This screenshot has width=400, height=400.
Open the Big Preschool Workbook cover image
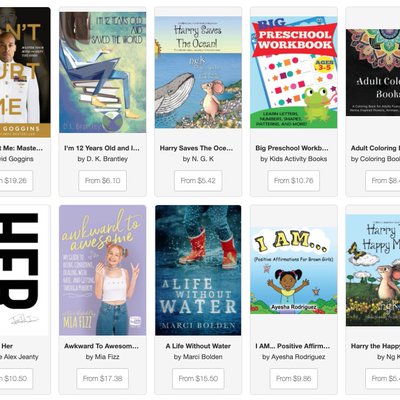pyautogui.click(x=294, y=72)
